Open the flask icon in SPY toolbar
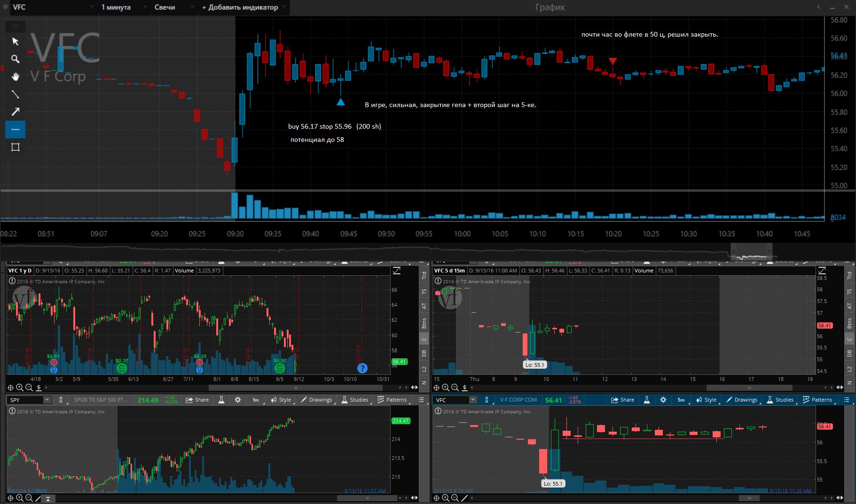Image resolution: width=856 pixels, height=504 pixels. (221, 400)
